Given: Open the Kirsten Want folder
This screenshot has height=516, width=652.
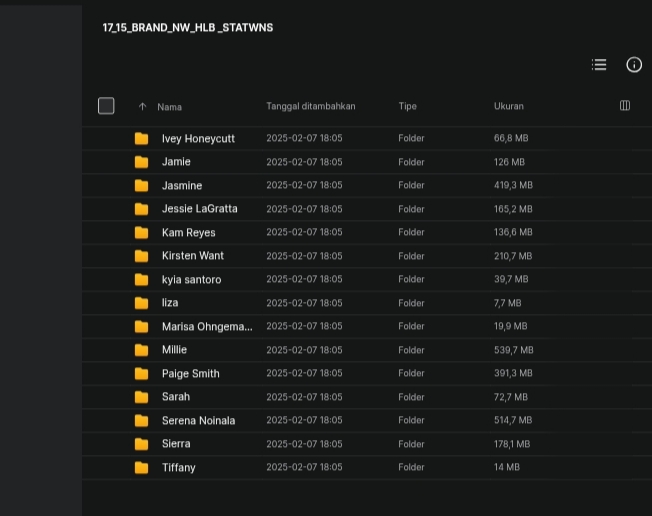Looking at the screenshot, I should tap(193, 256).
